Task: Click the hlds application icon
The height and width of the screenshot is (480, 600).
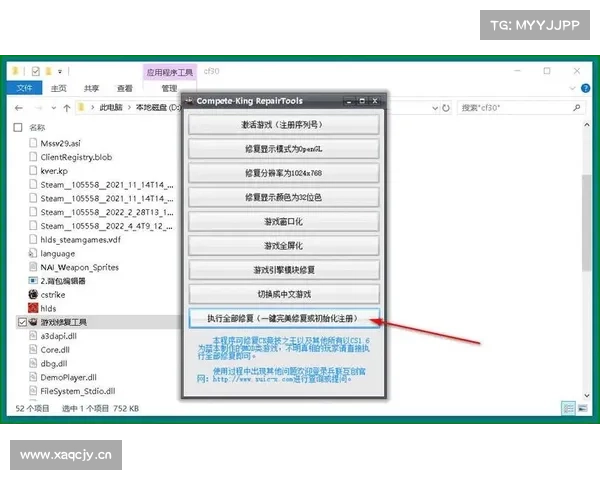Action: tap(33, 309)
